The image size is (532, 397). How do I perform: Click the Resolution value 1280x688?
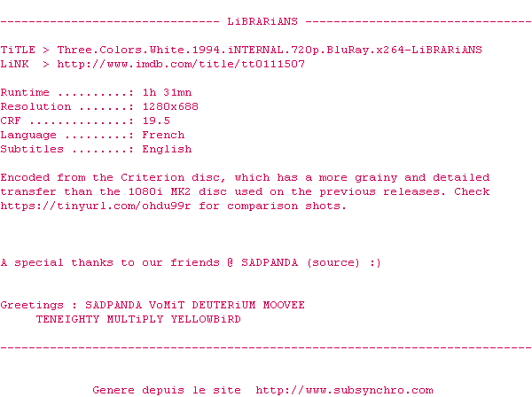coord(170,106)
